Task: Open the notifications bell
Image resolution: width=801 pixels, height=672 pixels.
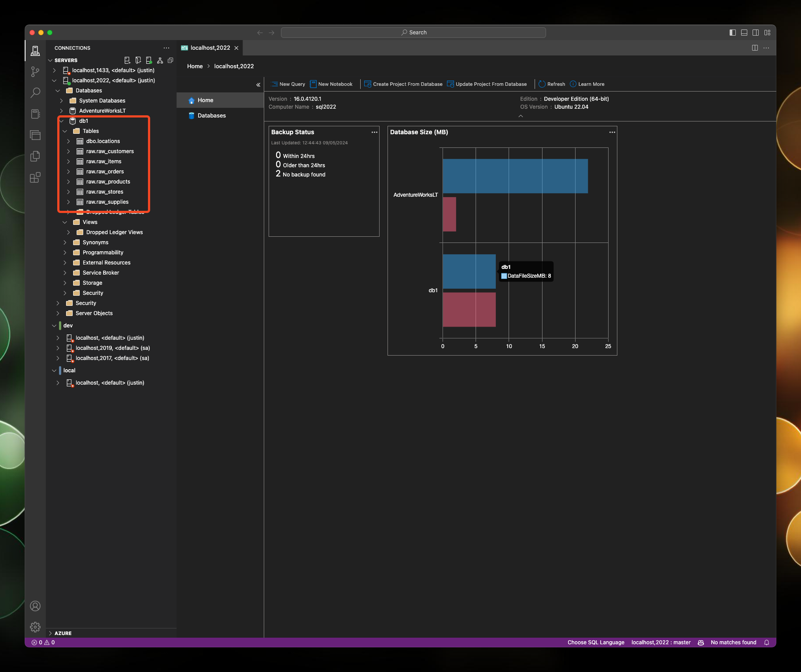Action: (767, 643)
